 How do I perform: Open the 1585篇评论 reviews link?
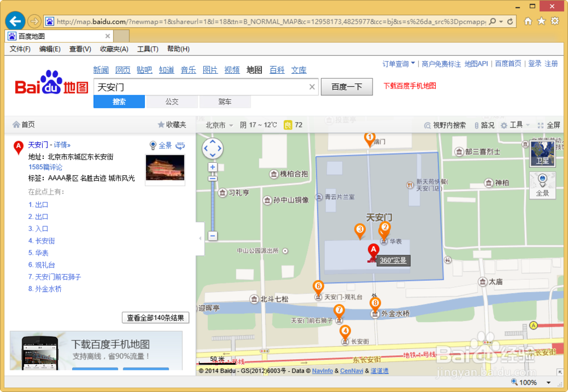(45, 167)
